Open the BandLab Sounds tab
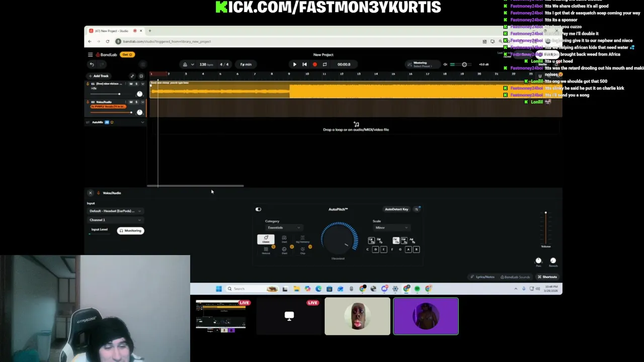The width and height of the screenshot is (644, 362). (x=515, y=277)
